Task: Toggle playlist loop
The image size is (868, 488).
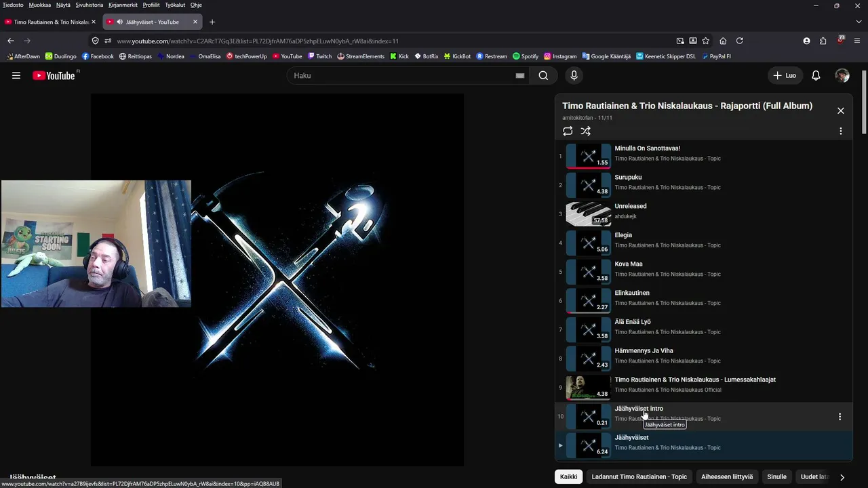Action: 568,131
